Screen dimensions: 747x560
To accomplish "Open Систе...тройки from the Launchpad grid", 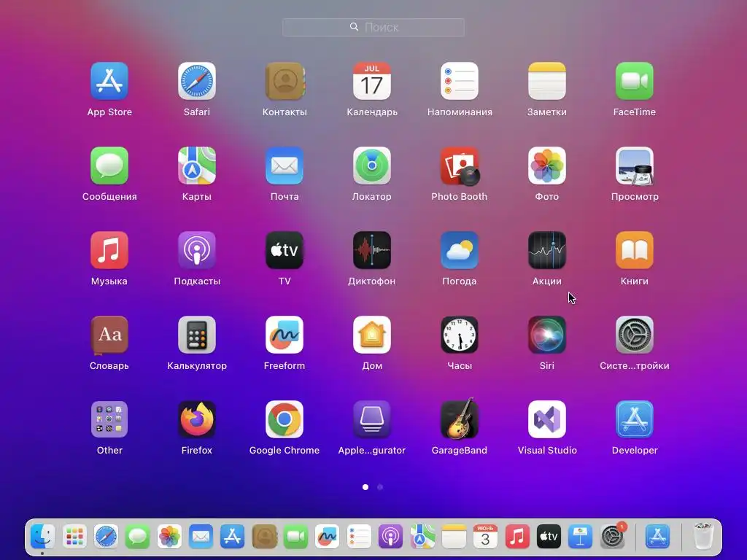I will [x=634, y=335].
